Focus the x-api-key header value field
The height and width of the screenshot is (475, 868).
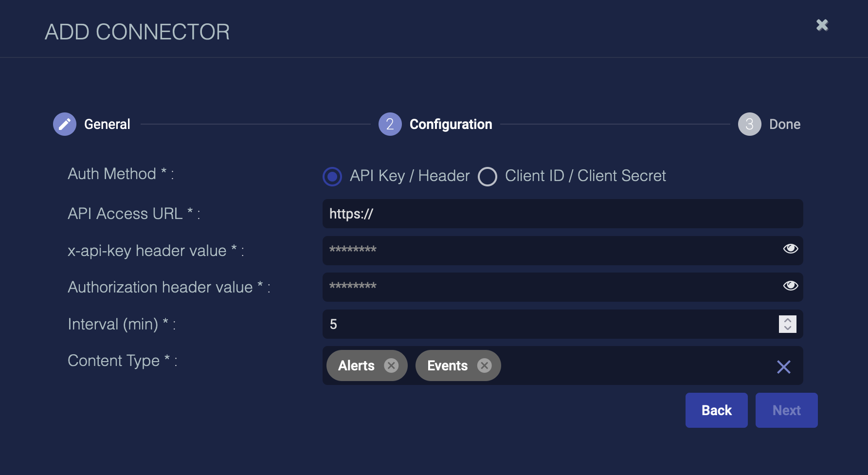pyautogui.click(x=550, y=250)
